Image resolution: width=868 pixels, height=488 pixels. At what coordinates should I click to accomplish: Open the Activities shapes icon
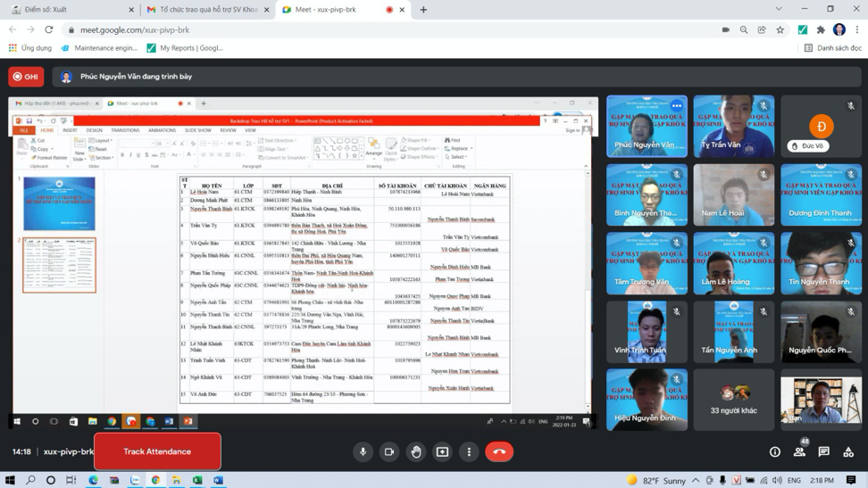click(848, 452)
